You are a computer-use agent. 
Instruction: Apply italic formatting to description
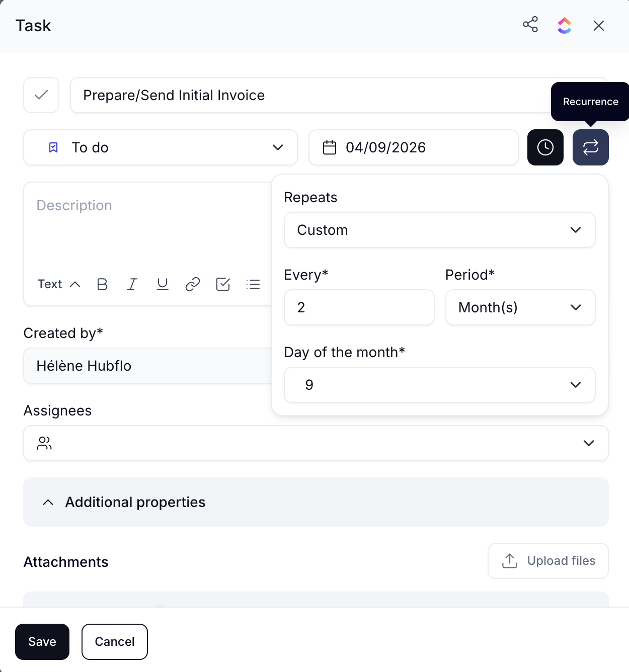(132, 284)
